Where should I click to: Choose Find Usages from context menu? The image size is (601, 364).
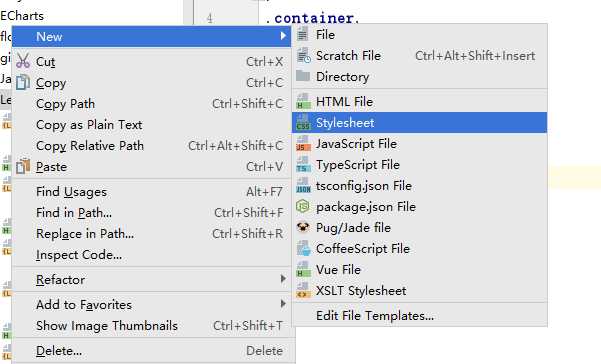point(152,192)
